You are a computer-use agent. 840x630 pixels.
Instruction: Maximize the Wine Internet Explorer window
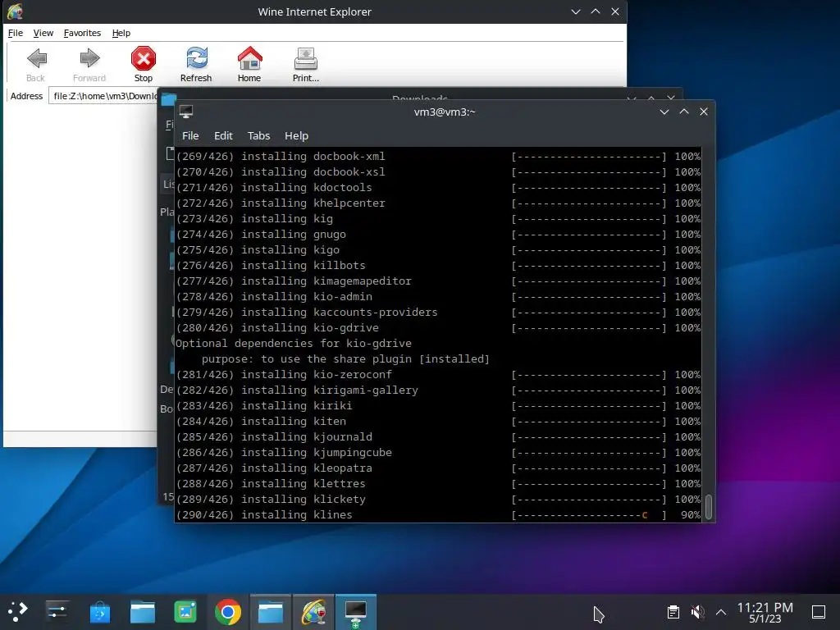click(596, 11)
